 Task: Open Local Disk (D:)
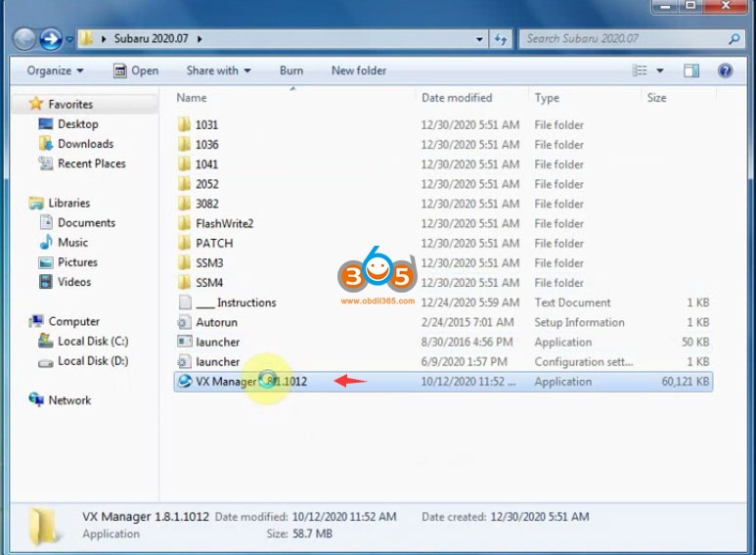coord(93,361)
